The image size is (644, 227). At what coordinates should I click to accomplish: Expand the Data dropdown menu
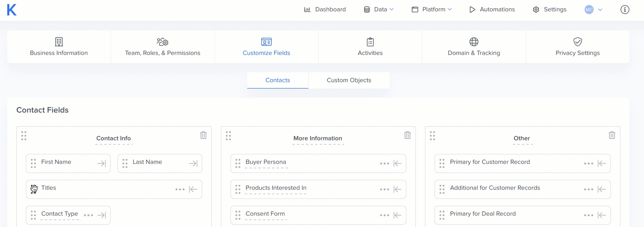point(379,10)
